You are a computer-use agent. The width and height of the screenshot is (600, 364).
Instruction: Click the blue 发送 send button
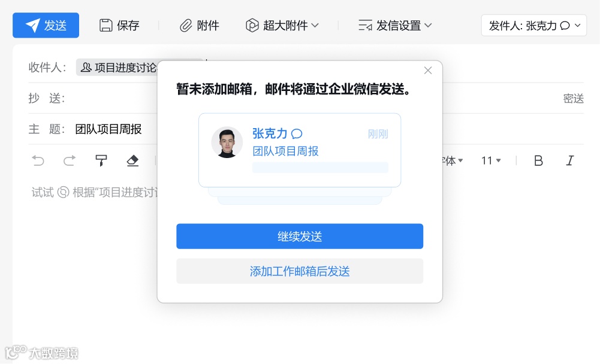[46, 25]
